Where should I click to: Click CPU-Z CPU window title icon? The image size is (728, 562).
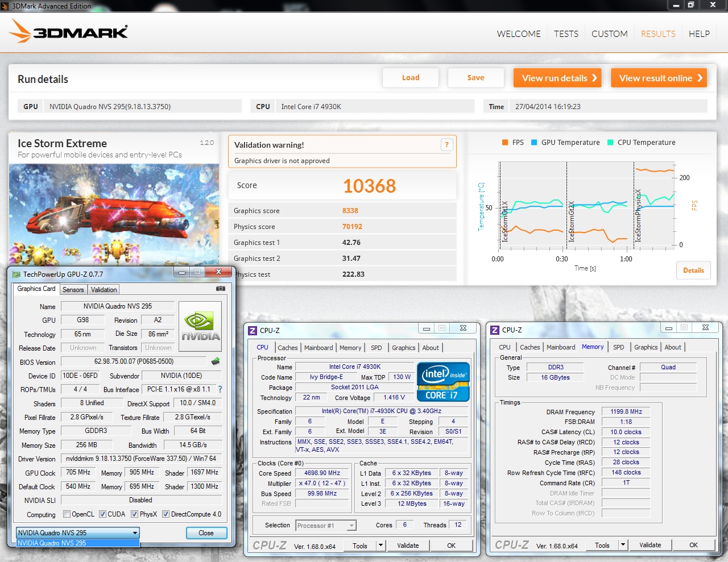pos(253,330)
